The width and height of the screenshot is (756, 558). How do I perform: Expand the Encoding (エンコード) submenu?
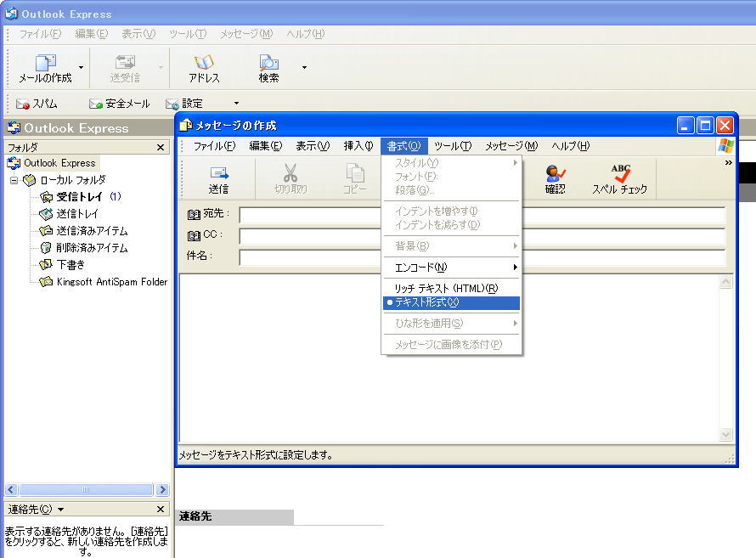tap(451, 268)
